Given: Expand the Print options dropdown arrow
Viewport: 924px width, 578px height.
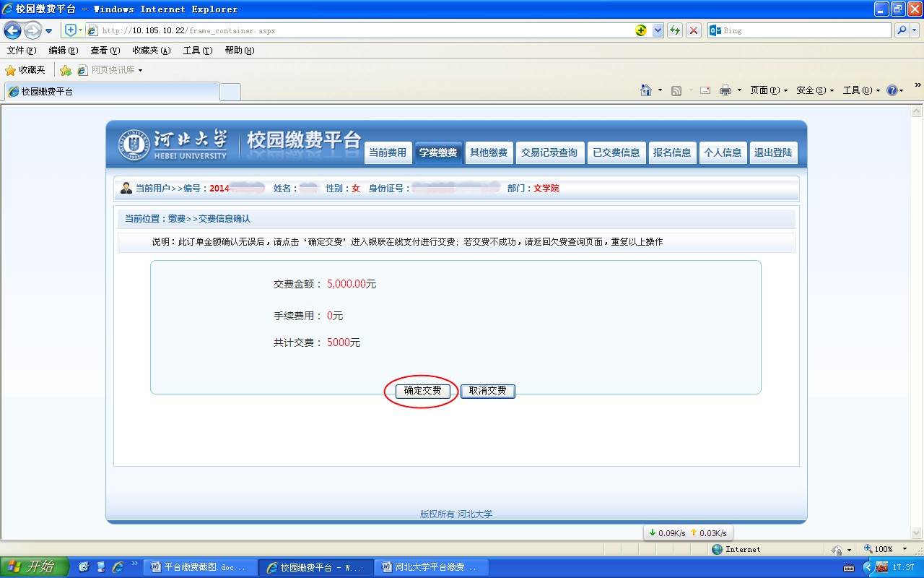Looking at the screenshot, I should [x=739, y=90].
